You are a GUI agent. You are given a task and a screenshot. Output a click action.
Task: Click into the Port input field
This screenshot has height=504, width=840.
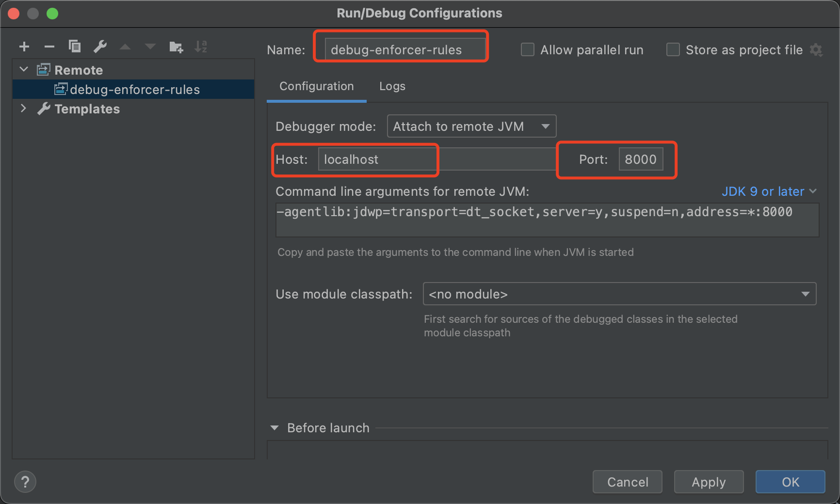tap(640, 159)
